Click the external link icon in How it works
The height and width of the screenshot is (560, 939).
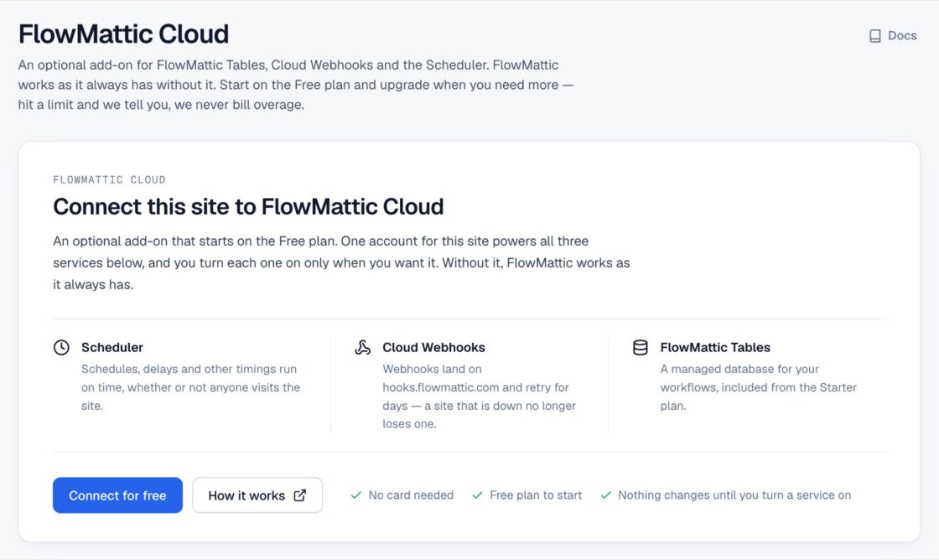pos(300,495)
